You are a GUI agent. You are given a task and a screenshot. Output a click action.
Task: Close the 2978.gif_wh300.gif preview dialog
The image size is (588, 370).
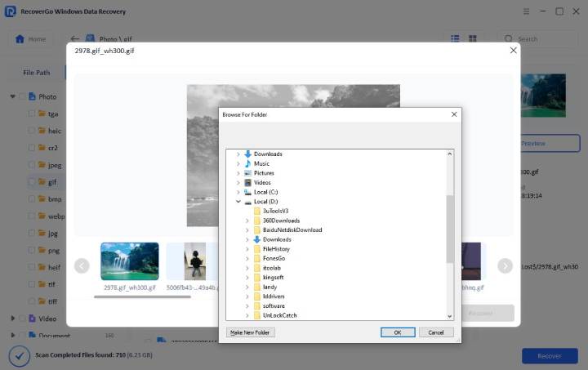pyautogui.click(x=513, y=51)
